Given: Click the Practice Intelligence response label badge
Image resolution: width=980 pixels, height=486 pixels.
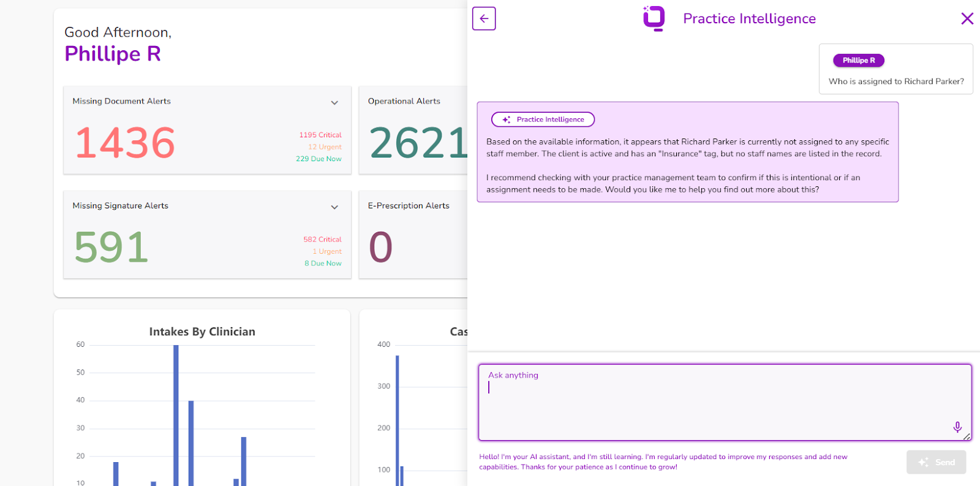Looking at the screenshot, I should click(543, 120).
